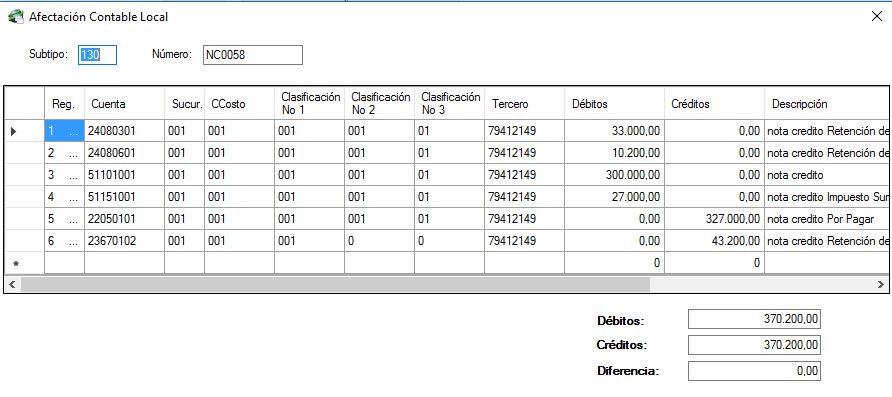Click debit amount 10.200,00
The width and height of the screenshot is (892, 397).
[x=614, y=153]
